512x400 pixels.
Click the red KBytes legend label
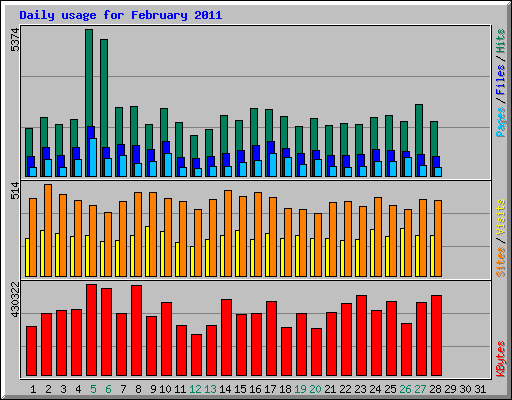[501, 359]
